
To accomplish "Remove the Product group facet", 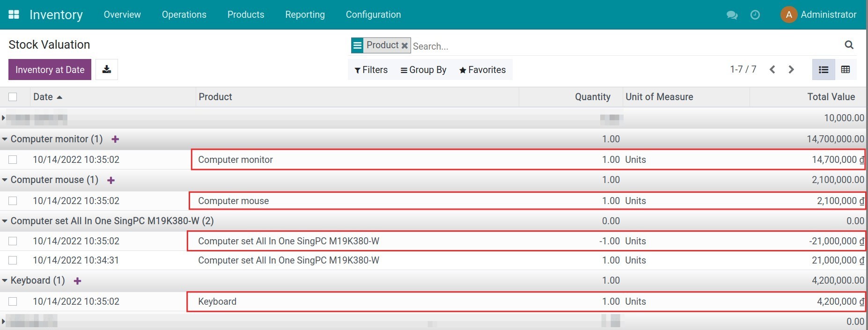I will tap(405, 46).
